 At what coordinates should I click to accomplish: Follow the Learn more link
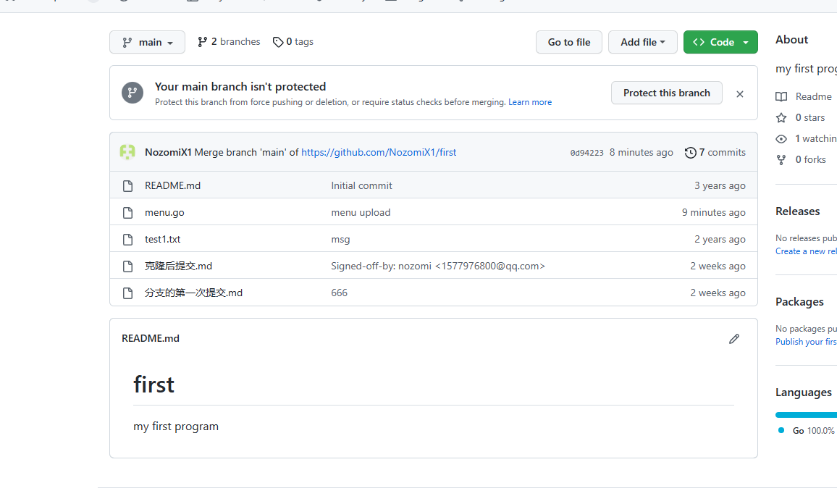[530, 102]
